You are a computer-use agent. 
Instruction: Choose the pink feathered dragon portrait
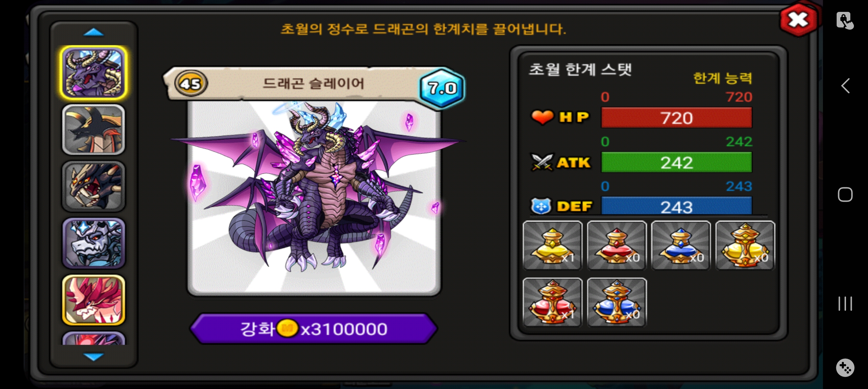94,300
